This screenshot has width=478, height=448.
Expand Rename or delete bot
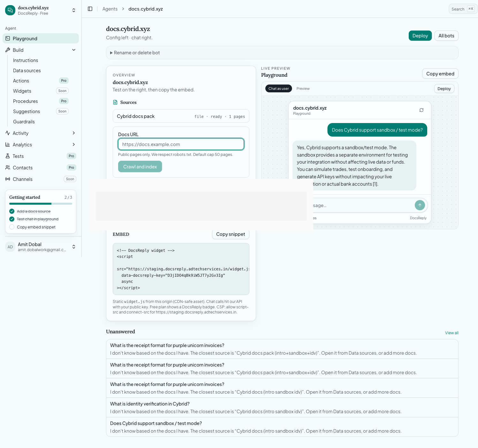282,53
